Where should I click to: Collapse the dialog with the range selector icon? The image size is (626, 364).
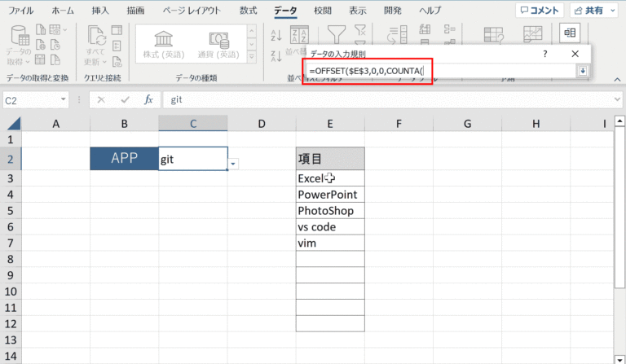point(582,72)
